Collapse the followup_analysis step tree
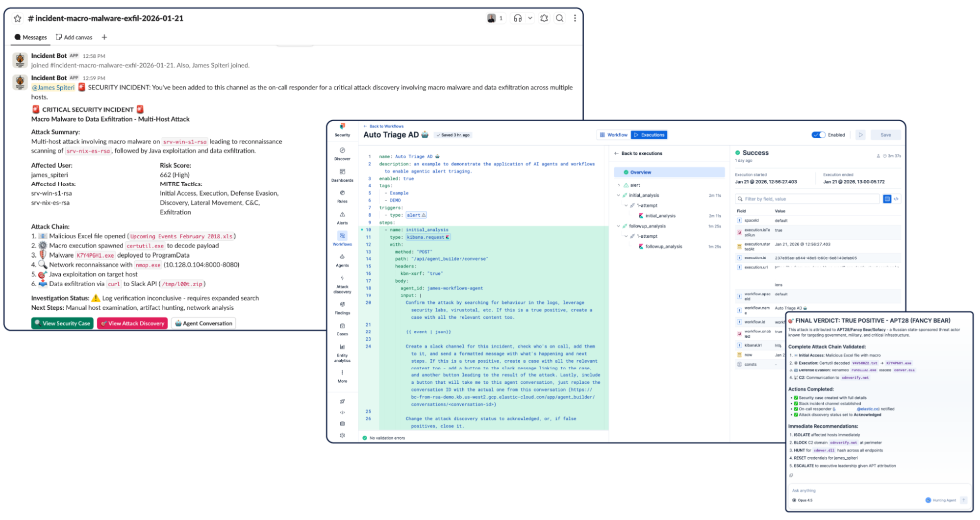This screenshot has height=520, width=980. tap(619, 226)
